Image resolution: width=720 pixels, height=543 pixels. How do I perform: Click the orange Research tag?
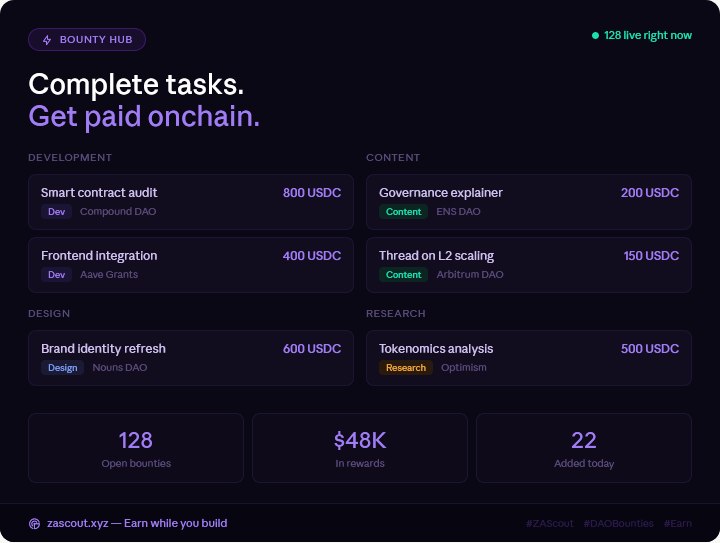pyautogui.click(x=406, y=368)
